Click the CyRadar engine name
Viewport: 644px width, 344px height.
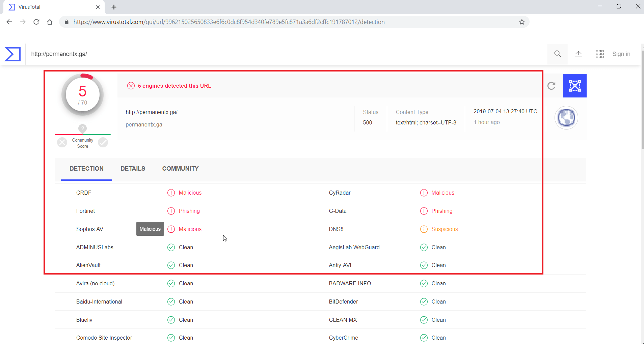(340, 193)
